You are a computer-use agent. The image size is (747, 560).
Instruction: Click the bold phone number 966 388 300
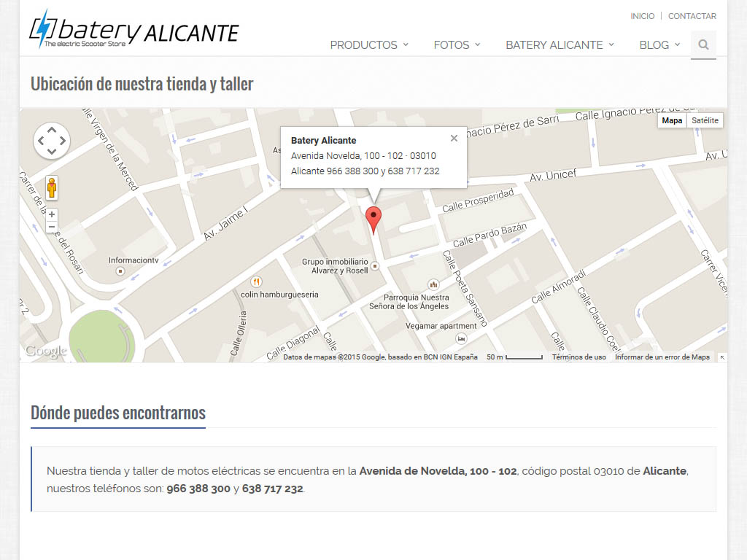[x=198, y=489]
